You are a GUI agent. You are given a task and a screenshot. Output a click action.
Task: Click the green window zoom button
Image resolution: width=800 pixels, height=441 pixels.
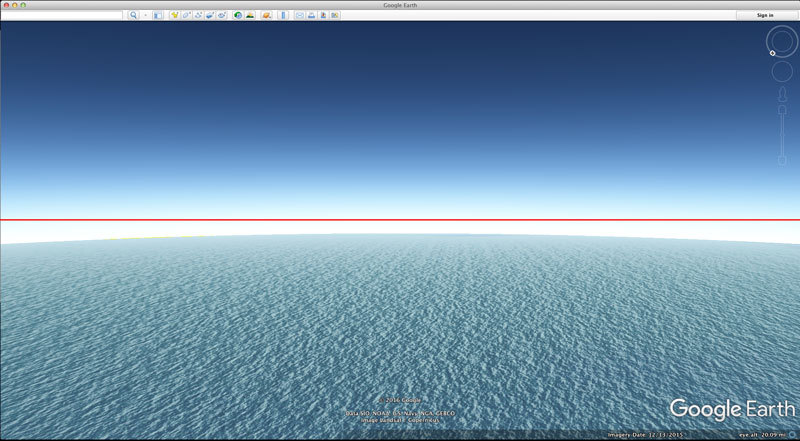[x=23, y=5]
